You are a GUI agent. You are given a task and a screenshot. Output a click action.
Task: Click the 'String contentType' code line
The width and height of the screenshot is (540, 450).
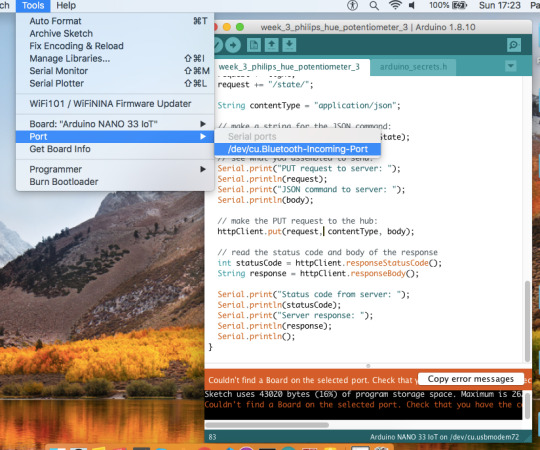(309, 106)
